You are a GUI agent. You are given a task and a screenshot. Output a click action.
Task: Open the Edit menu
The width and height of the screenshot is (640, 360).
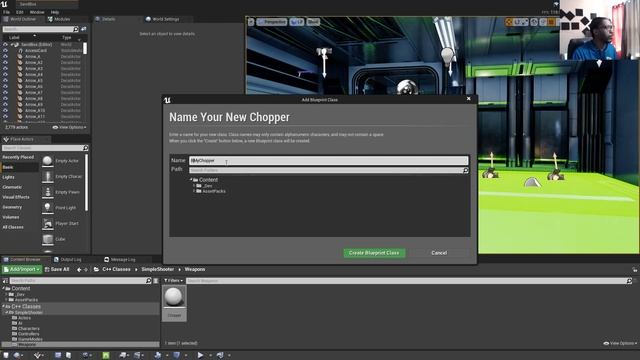(20, 12)
